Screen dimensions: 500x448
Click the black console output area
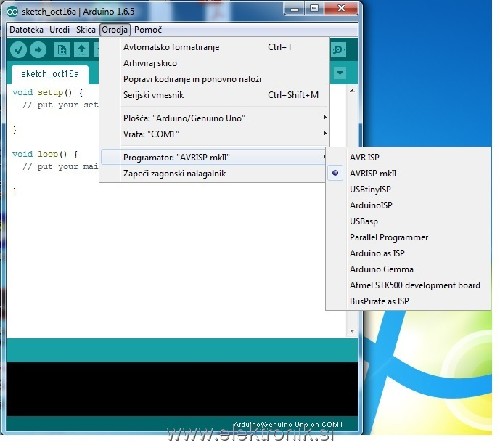(182, 389)
